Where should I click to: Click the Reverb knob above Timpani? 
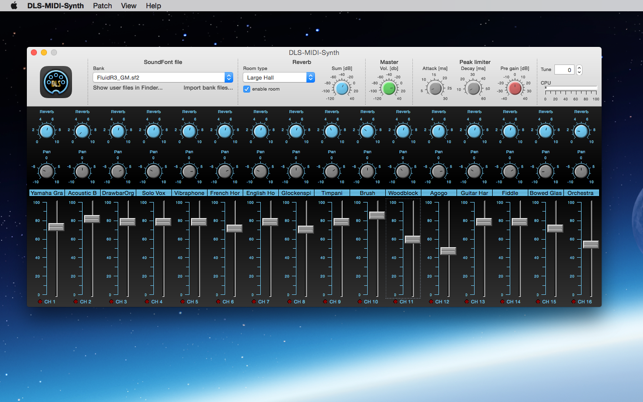332,131
